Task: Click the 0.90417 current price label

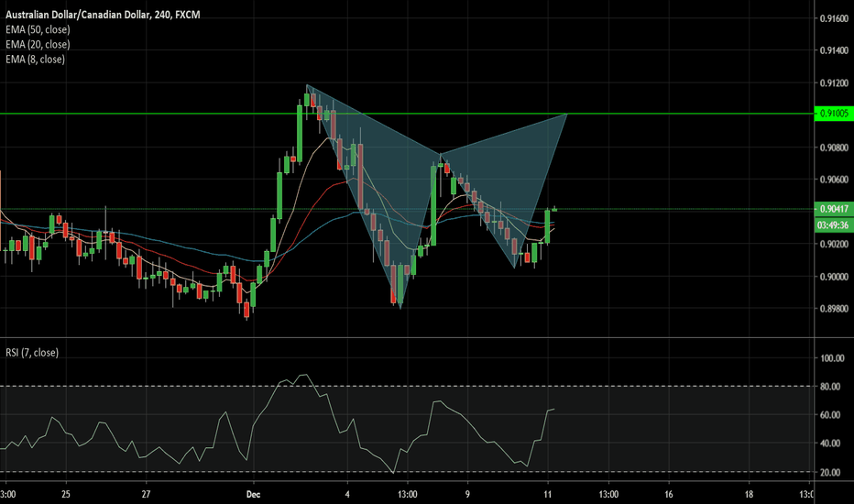Action: (834, 209)
